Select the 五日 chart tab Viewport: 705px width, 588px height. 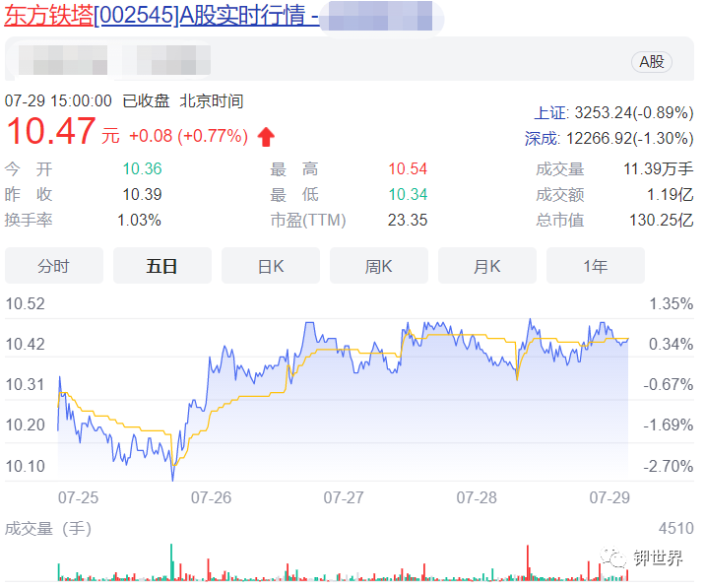[x=161, y=266]
